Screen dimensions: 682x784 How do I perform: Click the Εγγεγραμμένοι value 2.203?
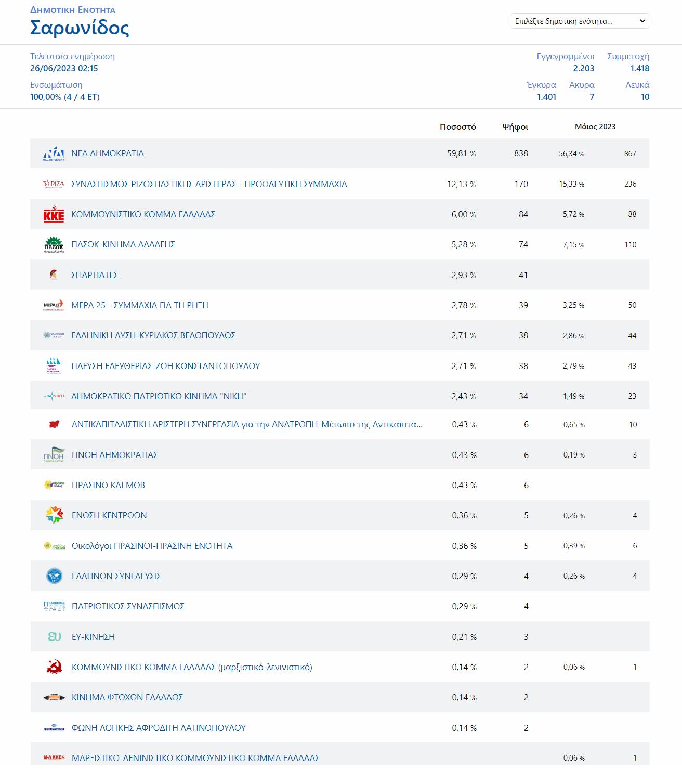tap(584, 68)
